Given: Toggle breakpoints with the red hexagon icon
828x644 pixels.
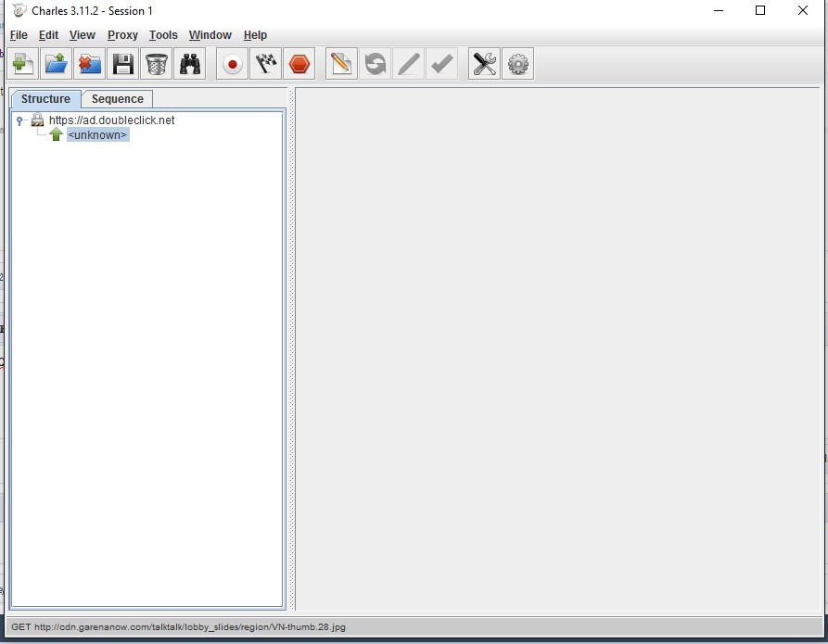Looking at the screenshot, I should coord(299,64).
